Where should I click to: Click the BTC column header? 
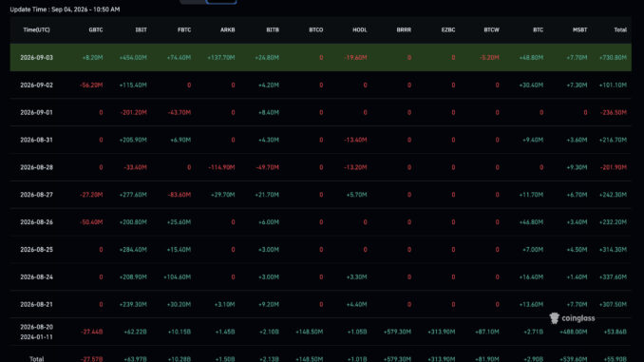click(538, 30)
